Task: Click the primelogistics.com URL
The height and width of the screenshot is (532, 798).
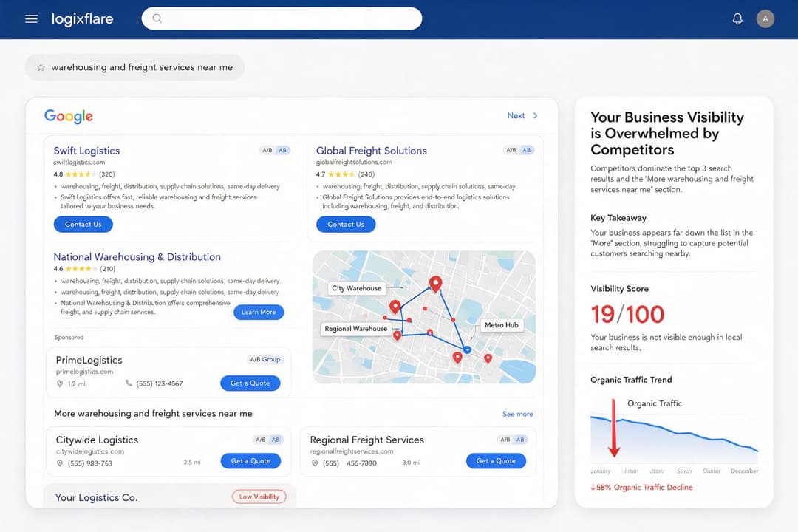Action: 84,372
